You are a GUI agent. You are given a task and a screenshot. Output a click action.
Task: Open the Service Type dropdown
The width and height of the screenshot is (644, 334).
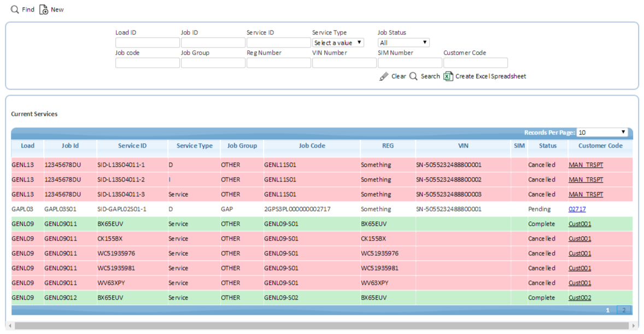(x=338, y=42)
